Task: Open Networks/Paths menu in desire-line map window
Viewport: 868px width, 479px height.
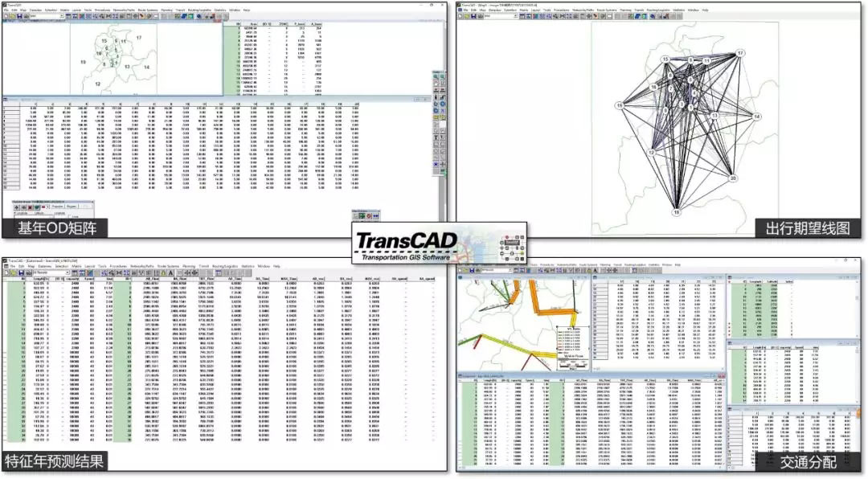Action: click(x=581, y=10)
